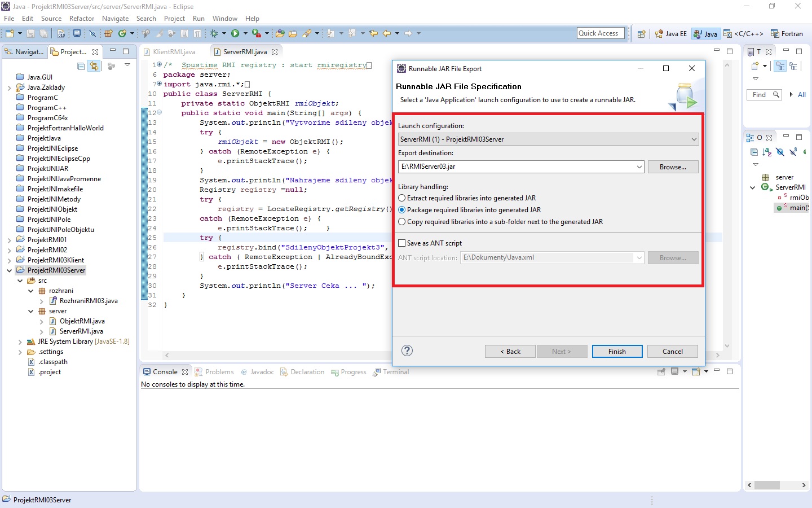Screen dimensions: 812x508
Task: Start debugging with the bug toolbar icon
Action: [x=215, y=33]
